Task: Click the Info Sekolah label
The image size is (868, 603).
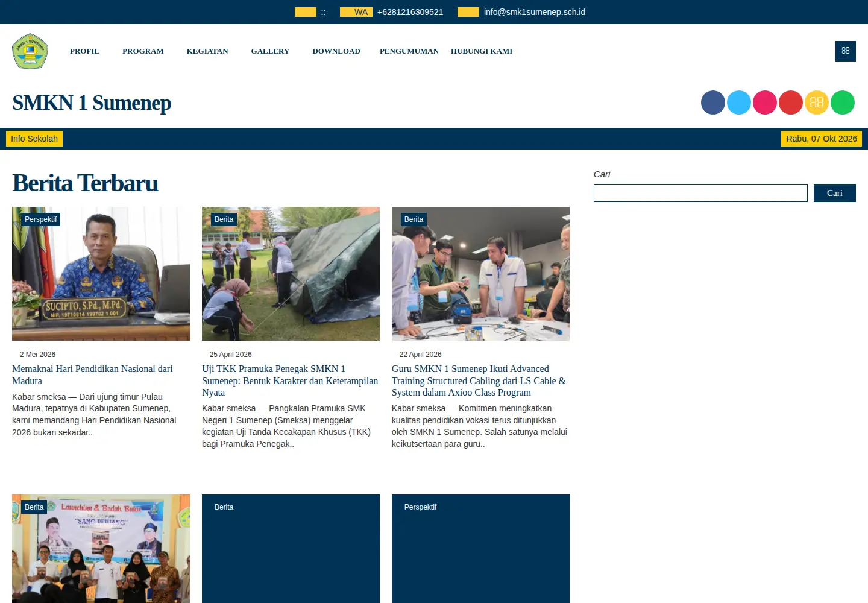Action: (34, 139)
